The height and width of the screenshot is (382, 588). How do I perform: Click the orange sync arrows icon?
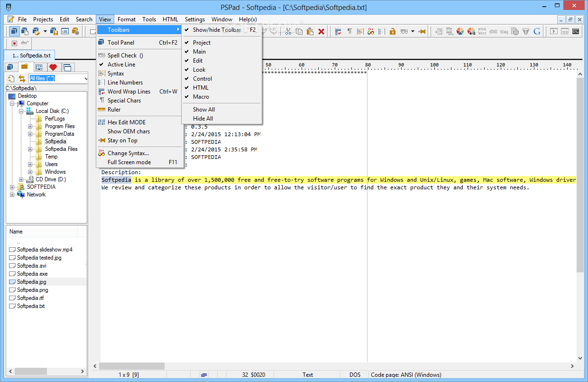22,78
